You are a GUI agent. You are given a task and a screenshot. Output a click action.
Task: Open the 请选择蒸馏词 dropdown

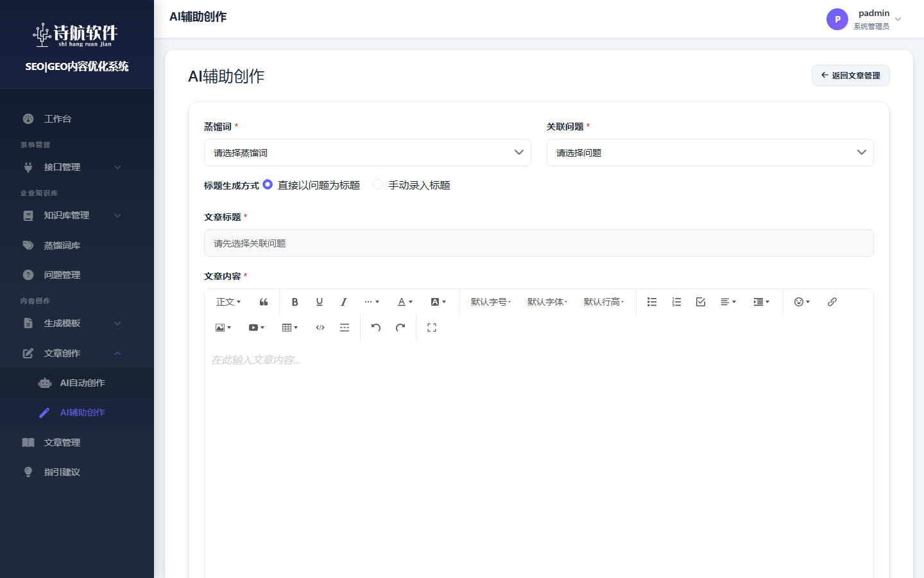click(x=368, y=153)
